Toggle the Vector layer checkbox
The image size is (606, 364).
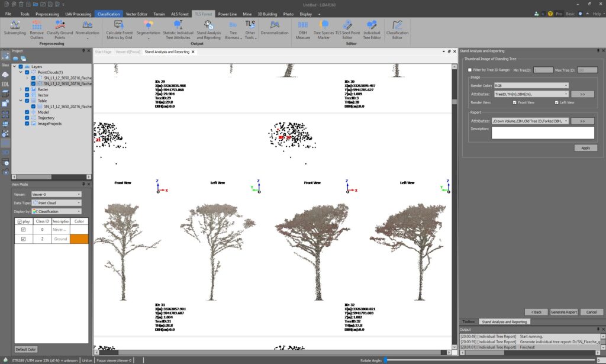27,95
